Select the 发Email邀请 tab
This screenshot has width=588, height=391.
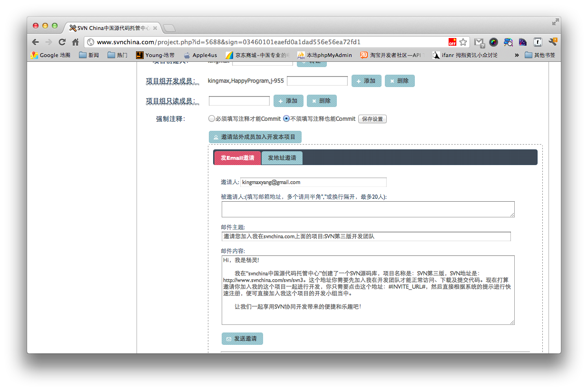[x=237, y=158]
